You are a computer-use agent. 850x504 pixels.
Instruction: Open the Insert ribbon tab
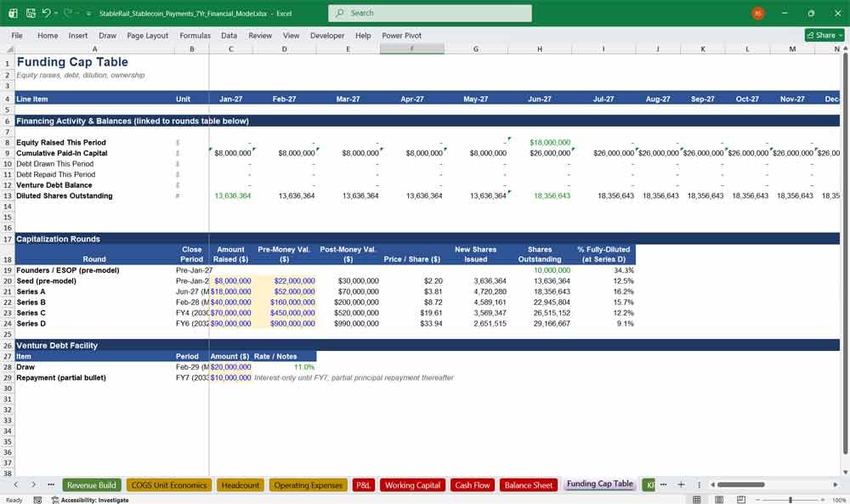click(78, 35)
